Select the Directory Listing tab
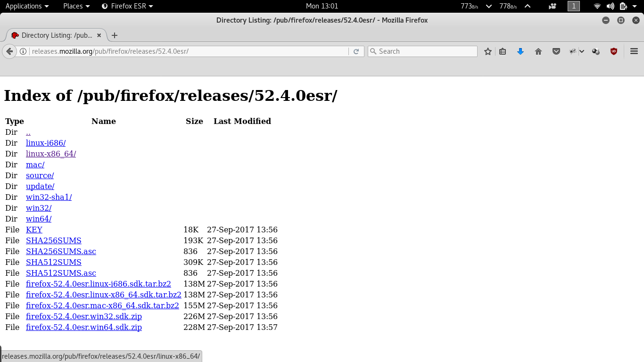 click(56, 35)
